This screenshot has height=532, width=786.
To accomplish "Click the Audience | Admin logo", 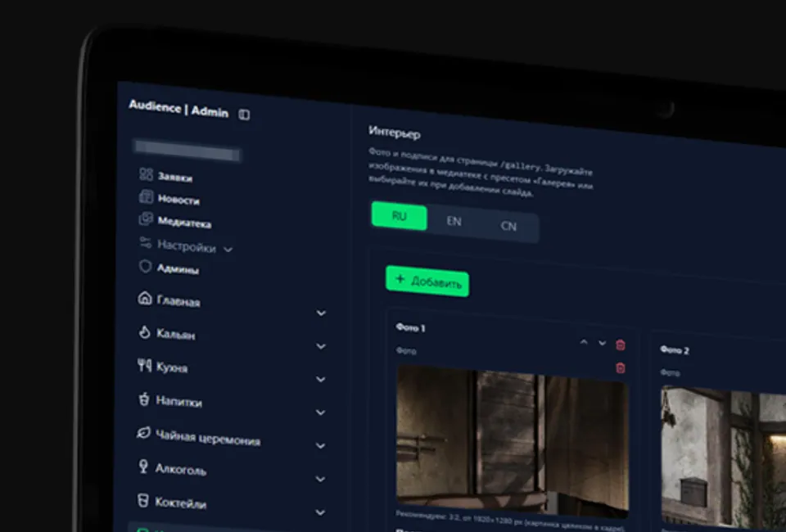I will click(178, 109).
